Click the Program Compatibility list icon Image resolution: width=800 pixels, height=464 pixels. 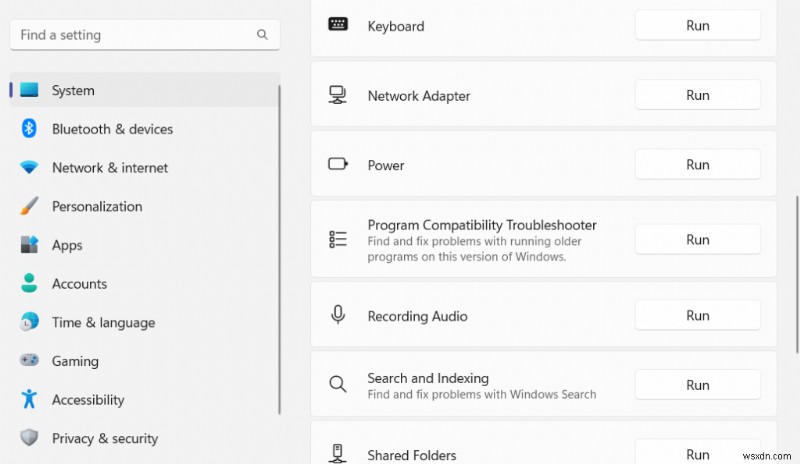[x=338, y=239]
